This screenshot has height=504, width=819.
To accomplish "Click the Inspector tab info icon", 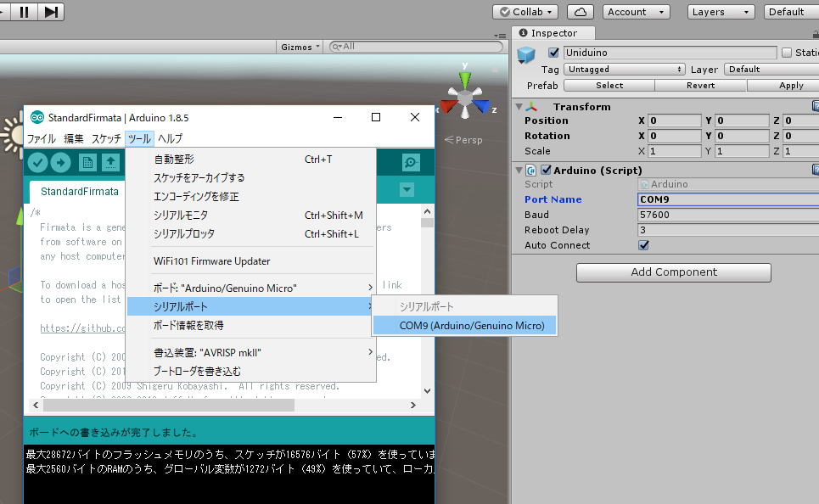I will tap(523, 32).
